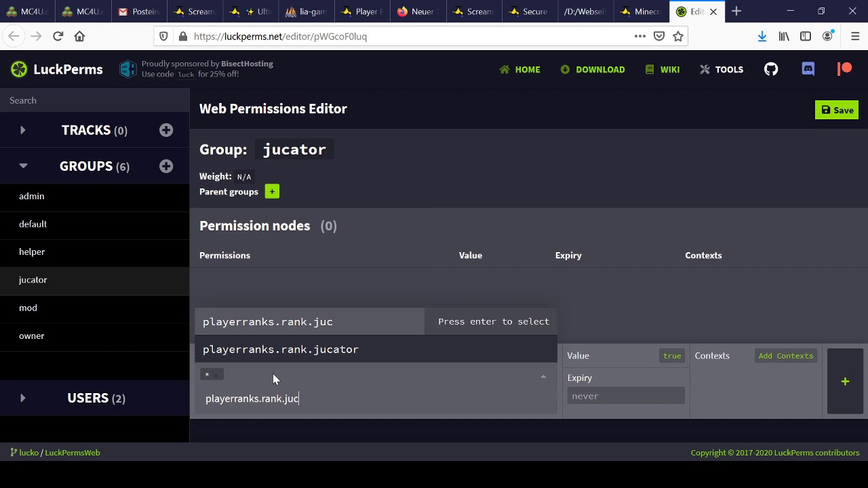Open tracking protection shield
The width and height of the screenshot is (868, 488).
163,36
